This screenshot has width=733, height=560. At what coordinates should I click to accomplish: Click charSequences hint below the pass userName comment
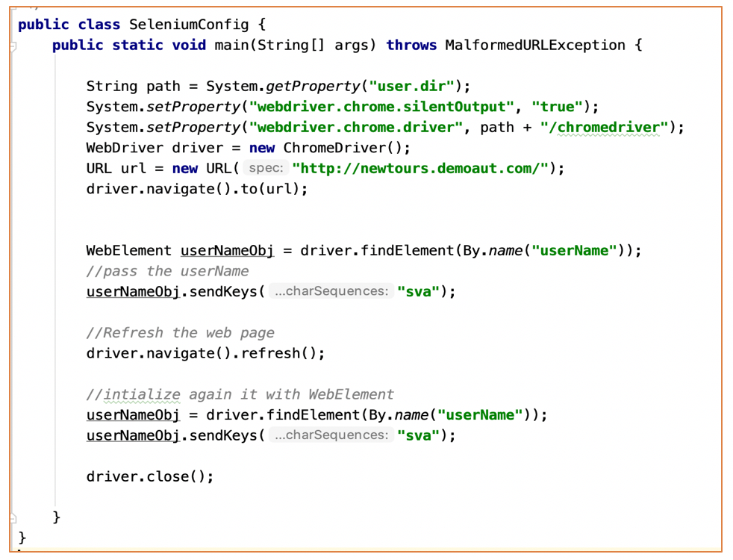331,291
